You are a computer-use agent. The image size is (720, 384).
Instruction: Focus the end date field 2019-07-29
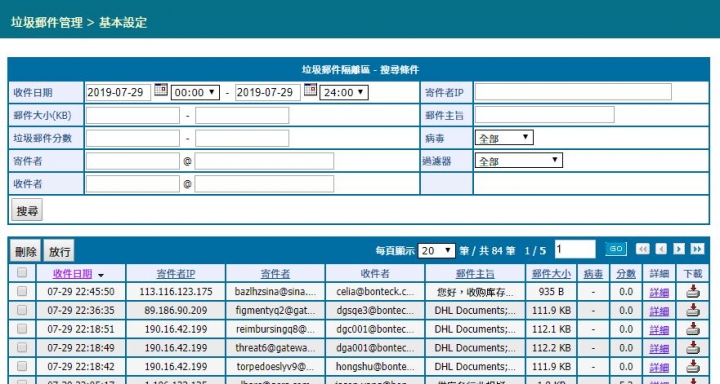click(x=268, y=92)
